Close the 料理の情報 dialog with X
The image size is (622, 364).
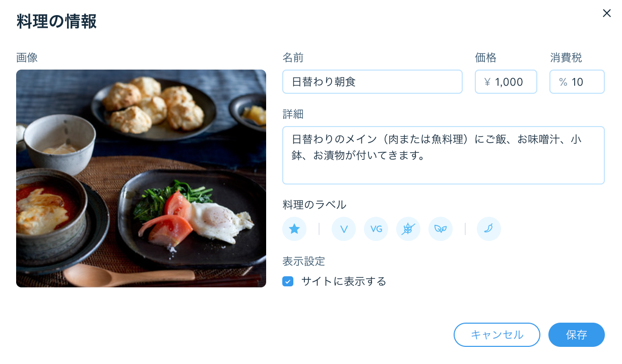[607, 13]
